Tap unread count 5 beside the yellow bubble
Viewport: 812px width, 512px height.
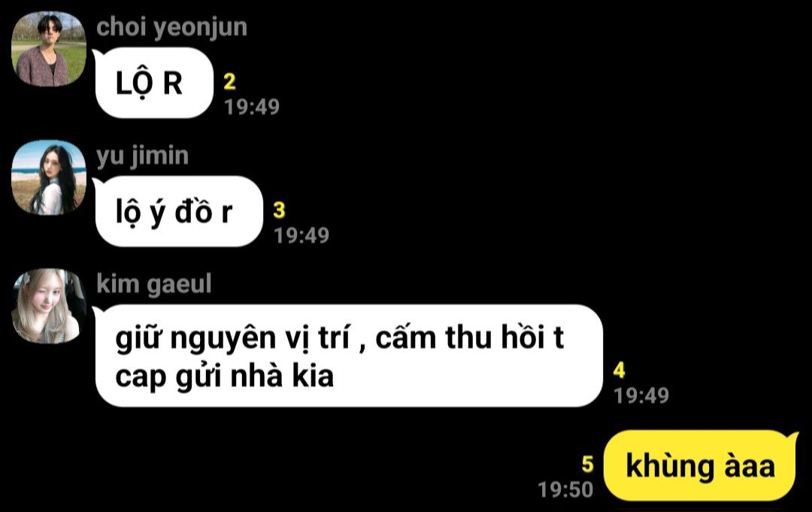tap(587, 464)
